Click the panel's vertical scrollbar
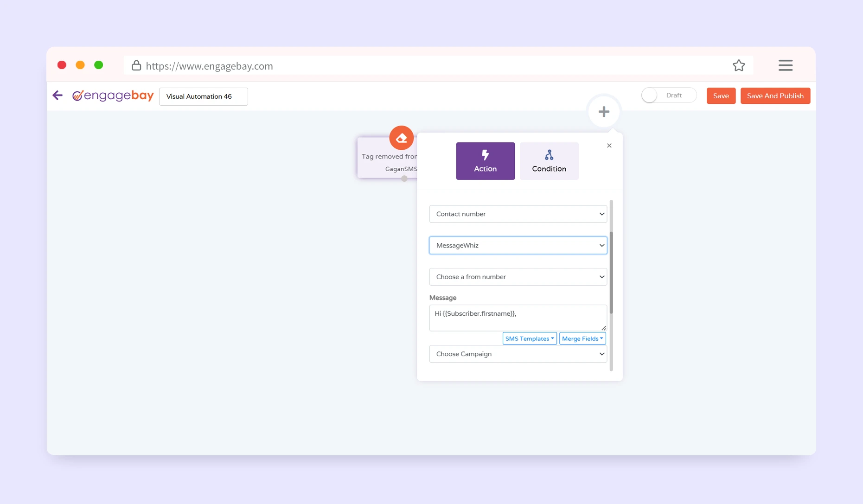 pyautogui.click(x=611, y=274)
